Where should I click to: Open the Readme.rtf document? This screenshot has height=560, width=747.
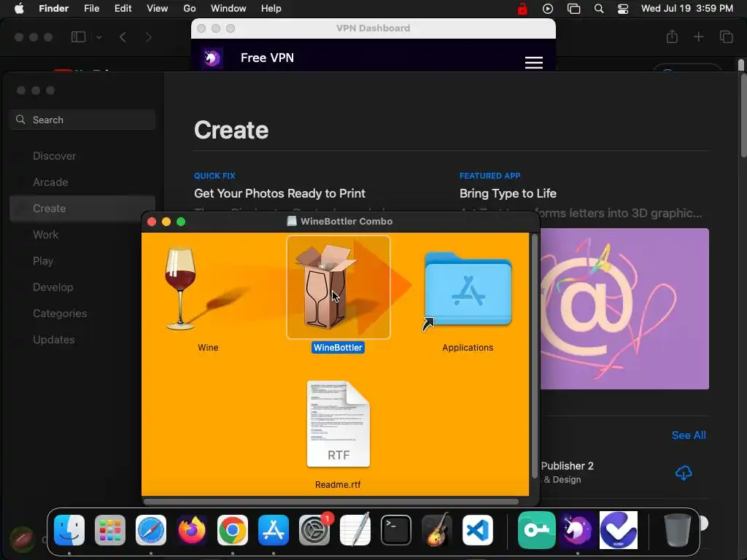(338, 424)
